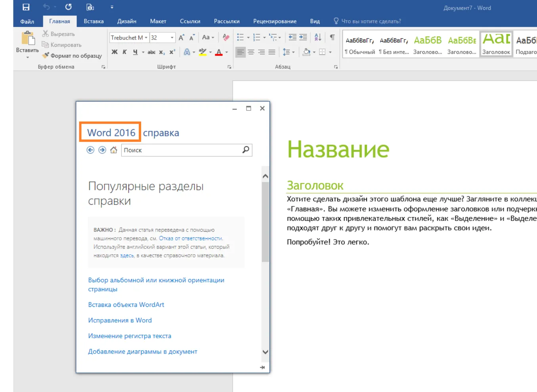Toggle superscript (x²) formatting
Screen dimensions: 537x392
tap(172, 52)
